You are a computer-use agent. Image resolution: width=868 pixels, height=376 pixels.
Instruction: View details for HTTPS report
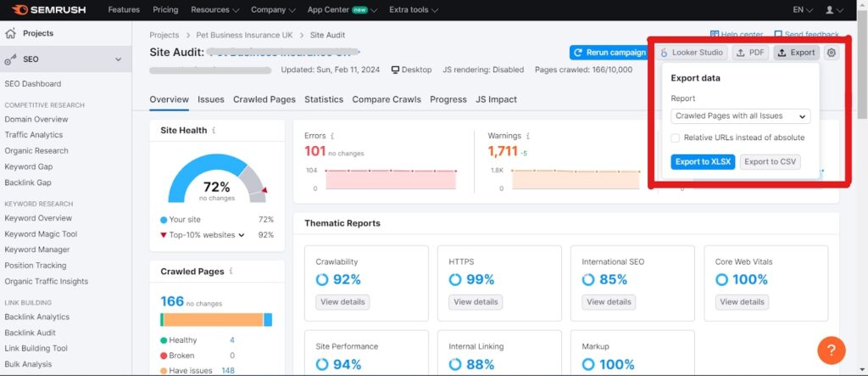pos(476,302)
